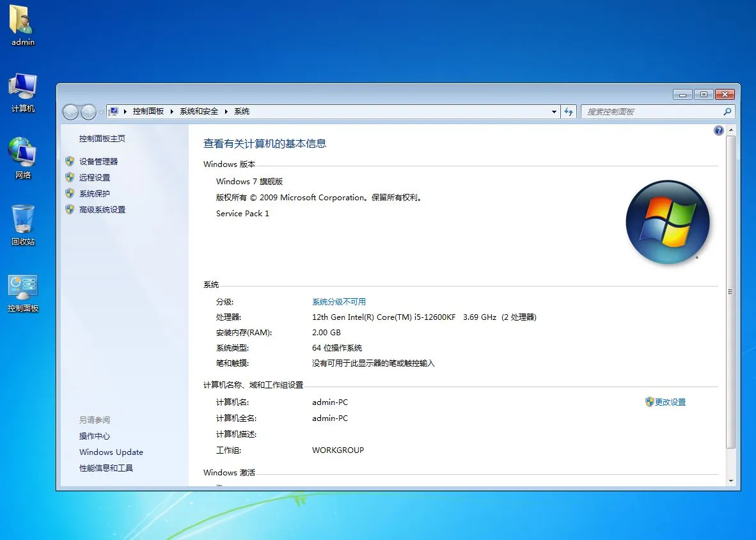This screenshot has height=540, width=756.
Task: Open 设备管理器 in the left sidebar
Action: [x=98, y=162]
